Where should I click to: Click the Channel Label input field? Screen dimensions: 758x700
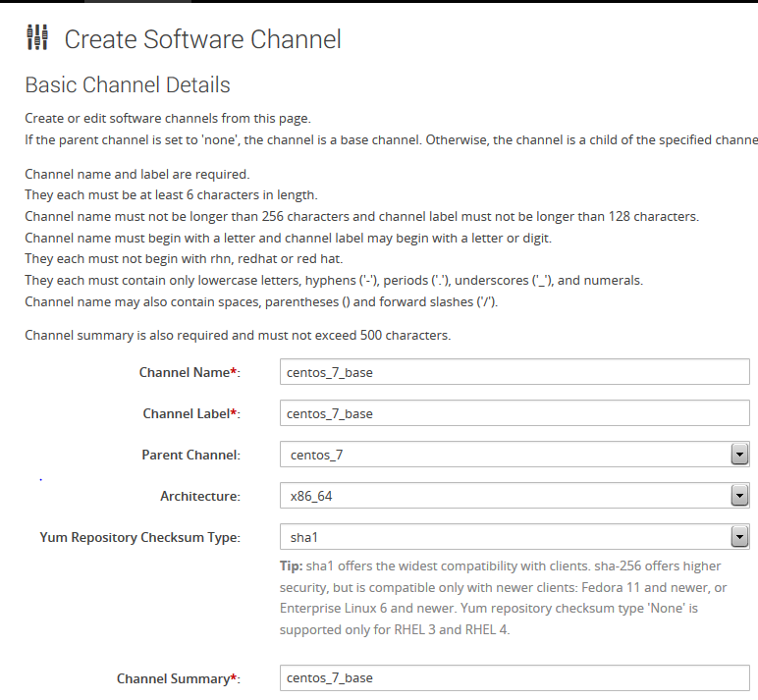click(514, 413)
